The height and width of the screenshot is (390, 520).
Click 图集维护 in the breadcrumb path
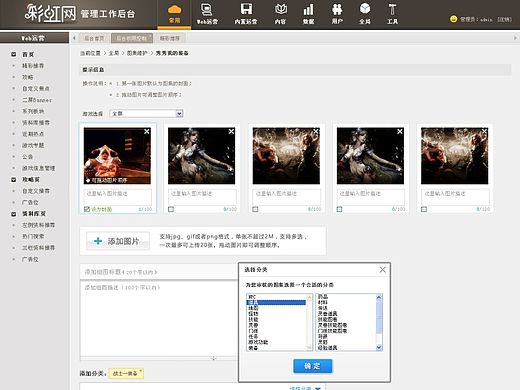pyautogui.click(x=137, y=53)
